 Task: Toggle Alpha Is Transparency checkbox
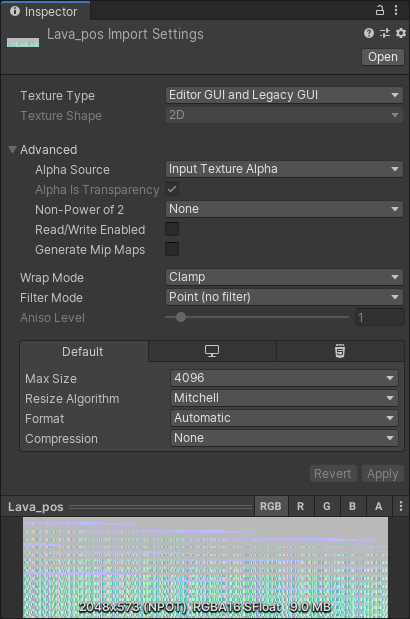172,189
